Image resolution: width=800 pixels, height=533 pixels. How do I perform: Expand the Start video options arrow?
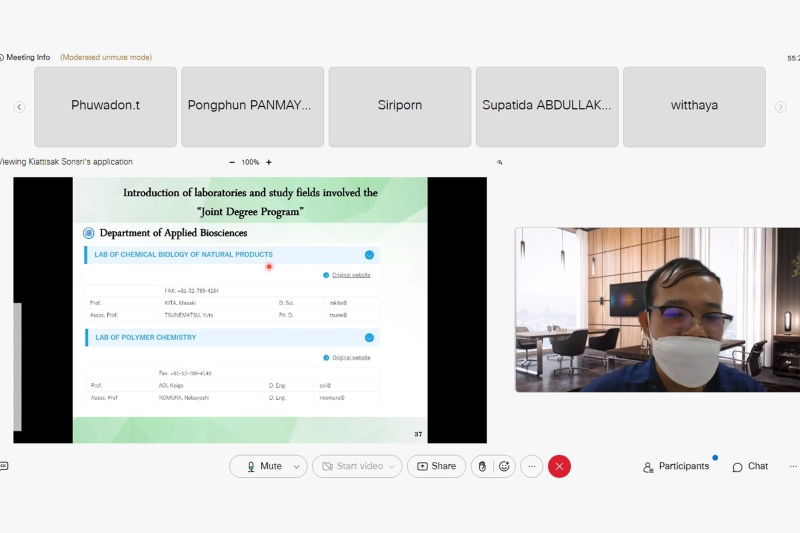click(392, 466)
